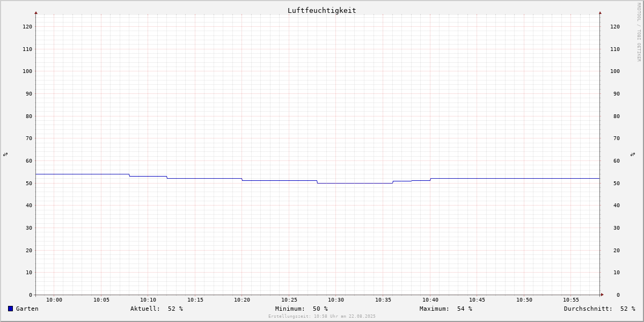
Task: Click the 10:30 time axis label
Action: coord(336,299)
